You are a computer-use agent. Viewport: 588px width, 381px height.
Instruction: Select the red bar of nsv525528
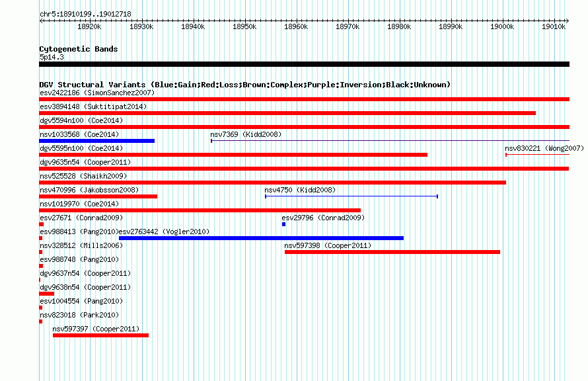point(273,183)
